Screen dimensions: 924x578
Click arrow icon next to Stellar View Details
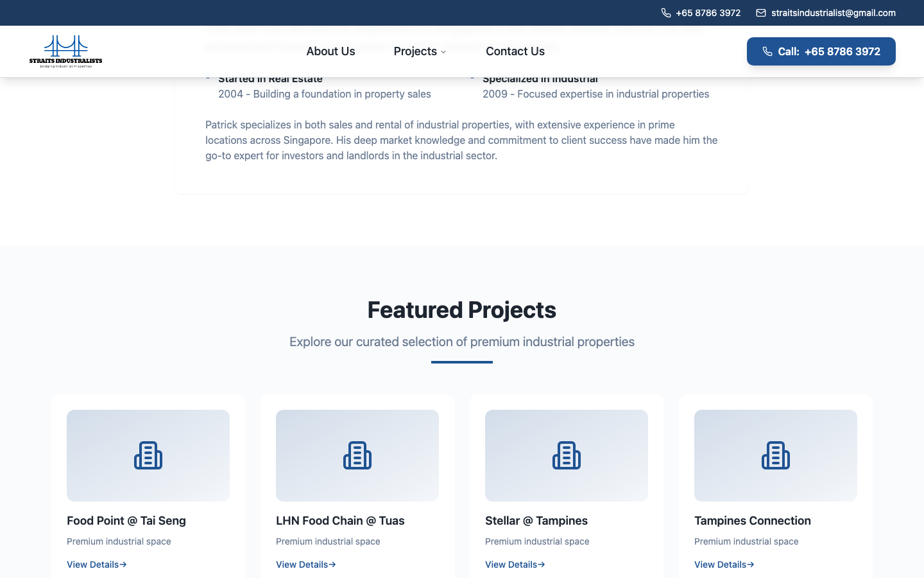[542, 565]
